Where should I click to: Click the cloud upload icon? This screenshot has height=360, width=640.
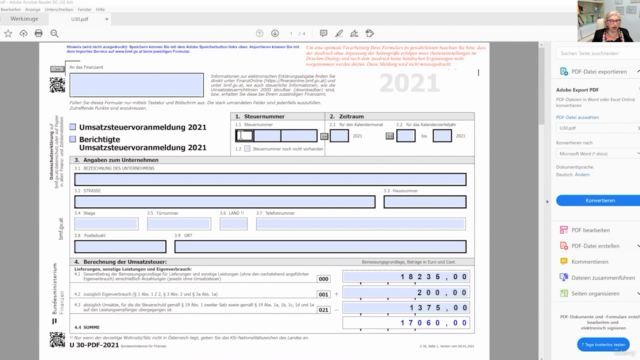coord(23,33)
